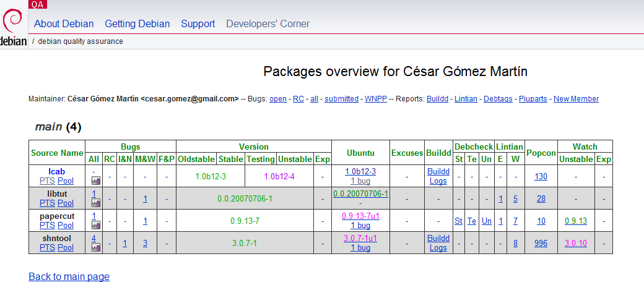Open the Lintian report link in the header

[466, 99]
